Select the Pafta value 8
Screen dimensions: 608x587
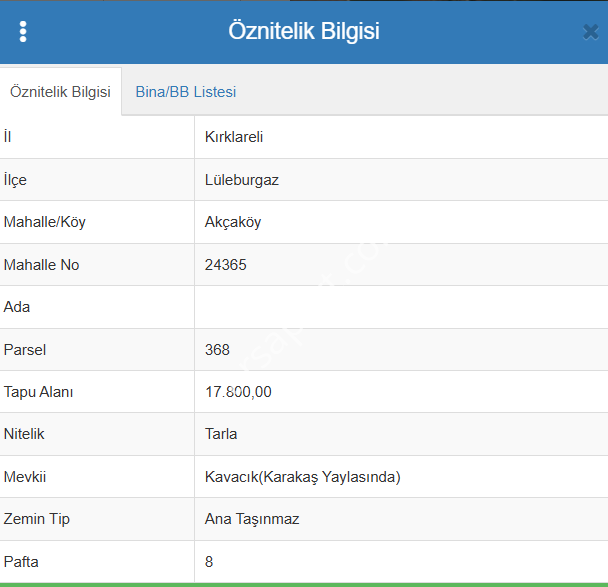(x=209, y=562)
